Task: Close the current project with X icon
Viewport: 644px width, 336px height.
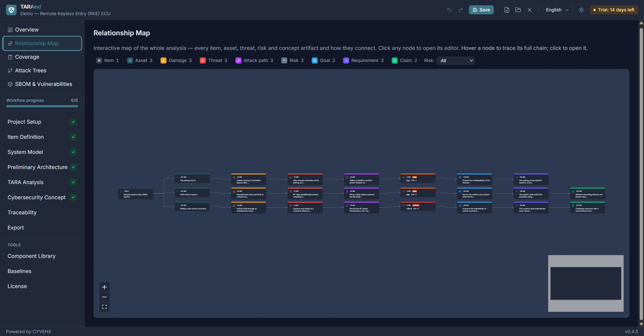Action: click(529, 10)
